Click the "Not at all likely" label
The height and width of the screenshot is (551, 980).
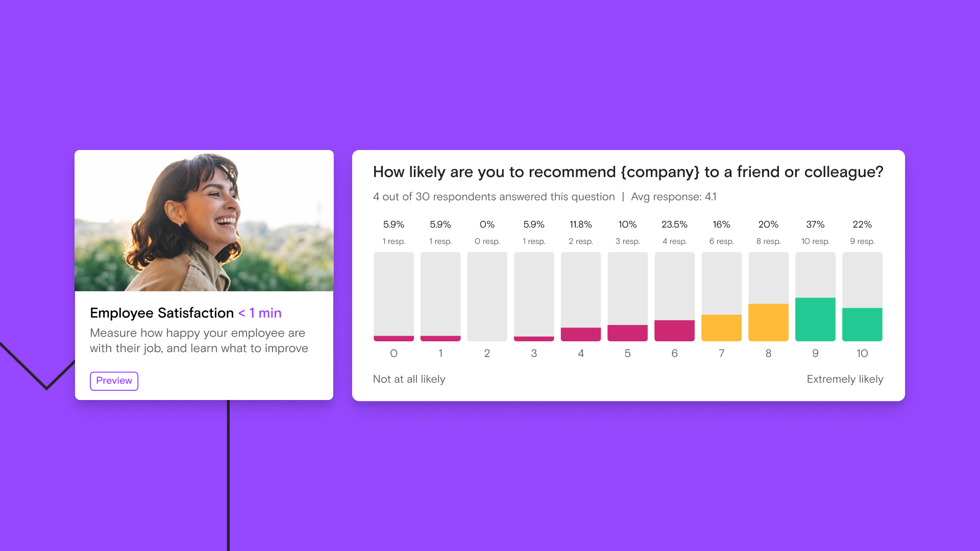[x=409, y=379]
